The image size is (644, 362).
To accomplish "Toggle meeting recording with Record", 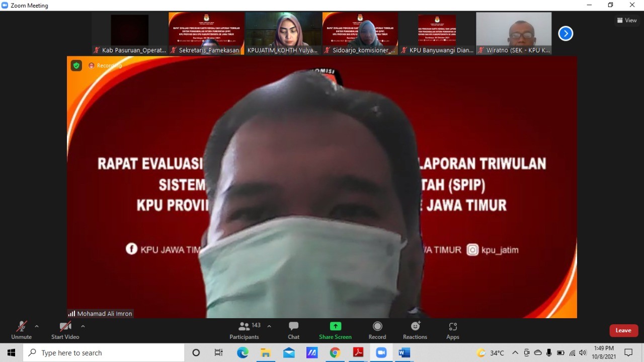I will [377, 330].
